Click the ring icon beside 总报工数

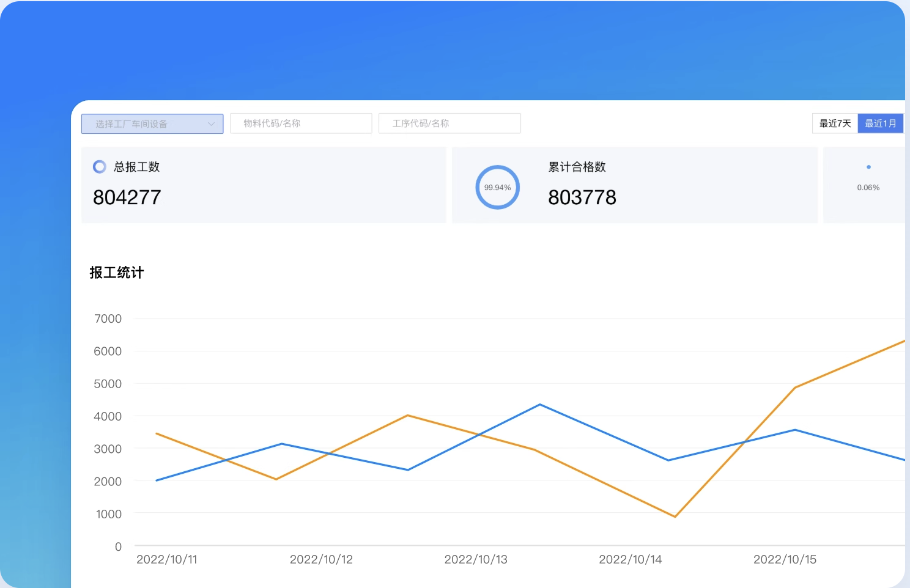[x=99, y=166]
